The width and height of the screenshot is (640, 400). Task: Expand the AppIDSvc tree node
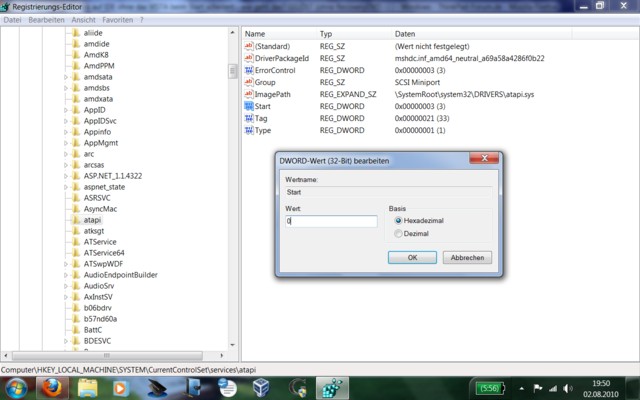(x=66, y=121)
